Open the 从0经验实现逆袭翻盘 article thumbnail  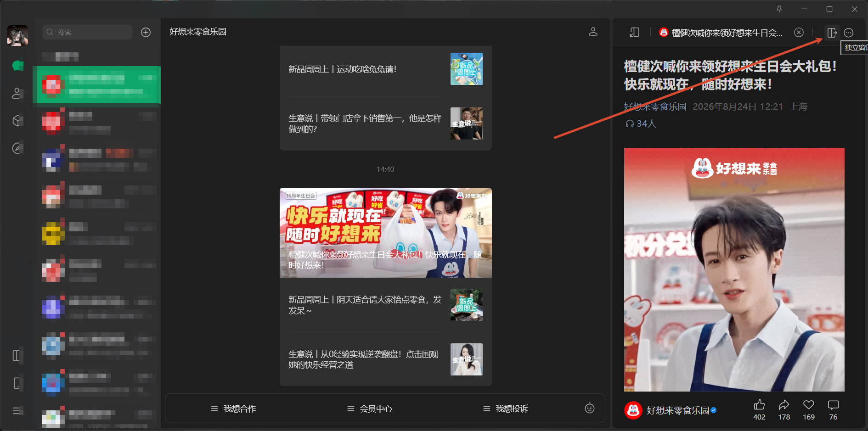[467, 359]
